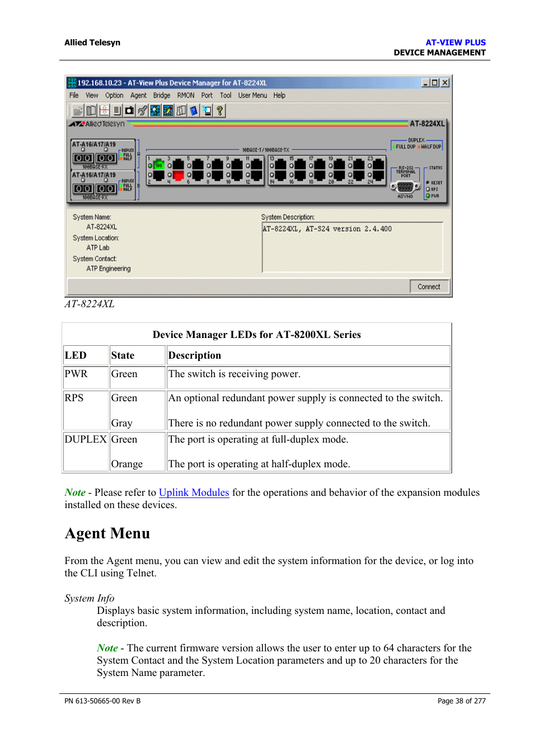Select green port 1 on the switch
The height and width of the screenshot is (756, 534).
point(158,165)
